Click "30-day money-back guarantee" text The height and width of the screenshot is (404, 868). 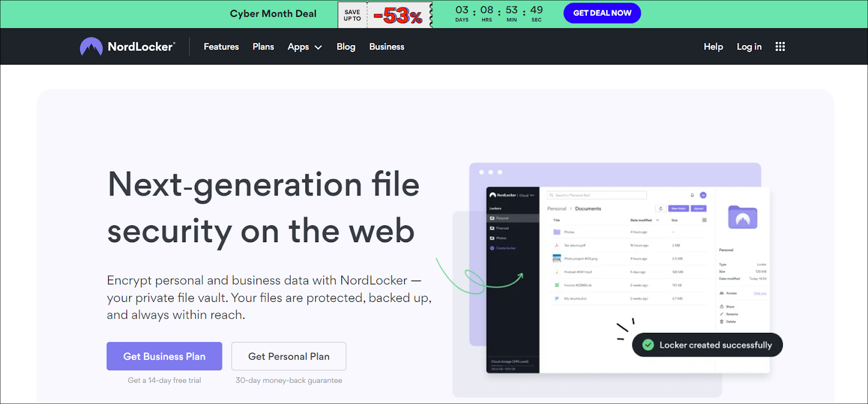289,380
